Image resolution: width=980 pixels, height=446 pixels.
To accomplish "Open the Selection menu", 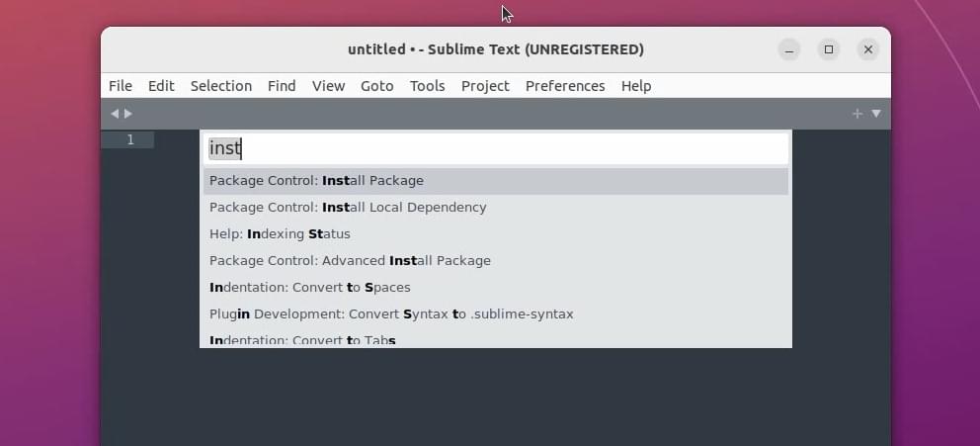I will (x=221, y=86).
